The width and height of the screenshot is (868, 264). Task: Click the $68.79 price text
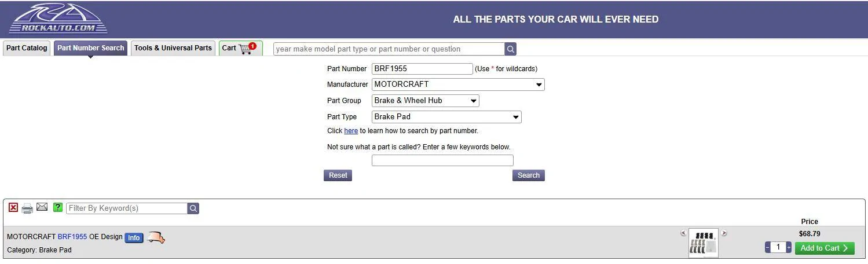810,234
